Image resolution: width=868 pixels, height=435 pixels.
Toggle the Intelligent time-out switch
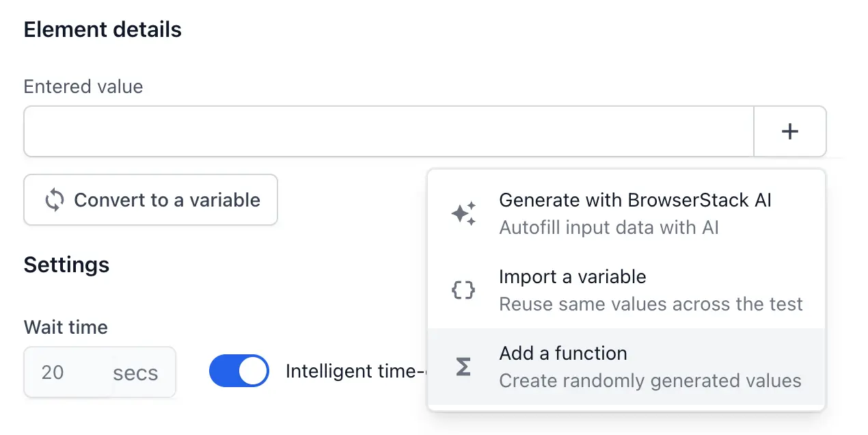pyautogui.click(x=239, y=371)
